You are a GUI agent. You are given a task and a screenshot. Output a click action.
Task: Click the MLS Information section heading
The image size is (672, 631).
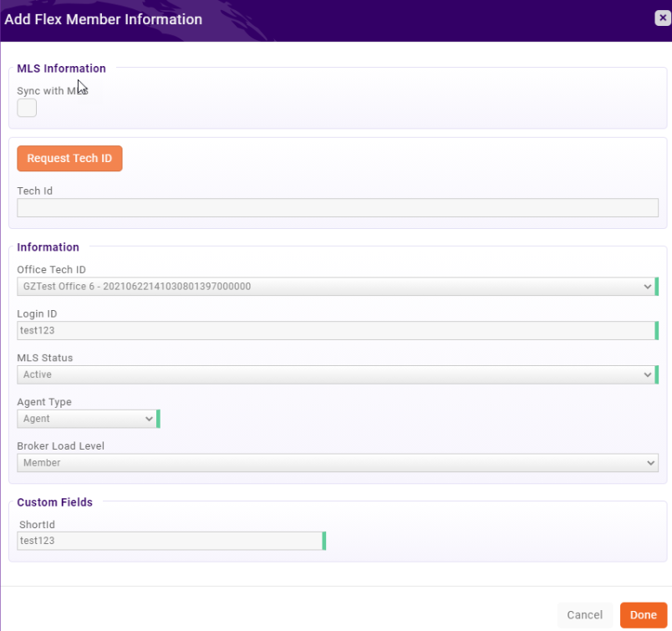[x=61, y=69]
